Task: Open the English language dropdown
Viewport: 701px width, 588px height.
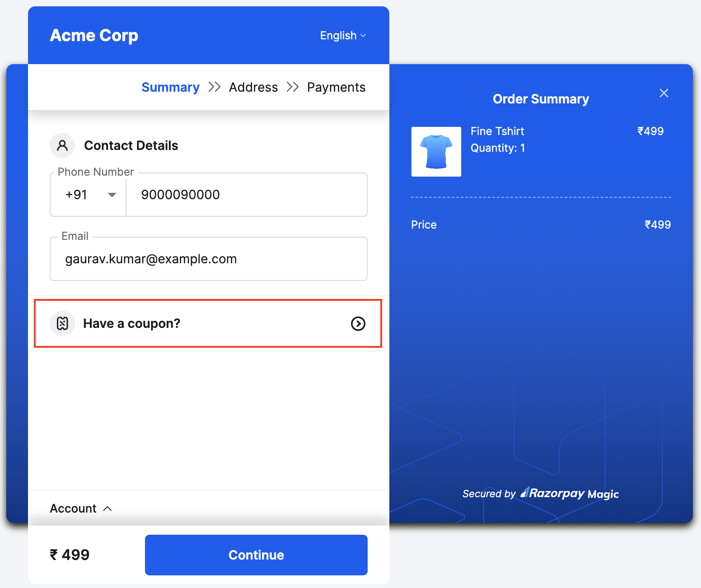Action: (343, 35)
